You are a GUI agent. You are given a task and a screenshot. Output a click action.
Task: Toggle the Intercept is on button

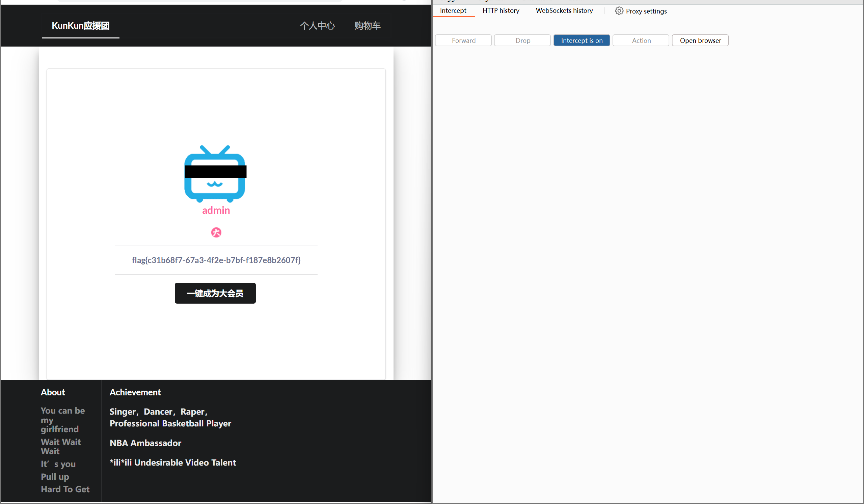[582, 40]
